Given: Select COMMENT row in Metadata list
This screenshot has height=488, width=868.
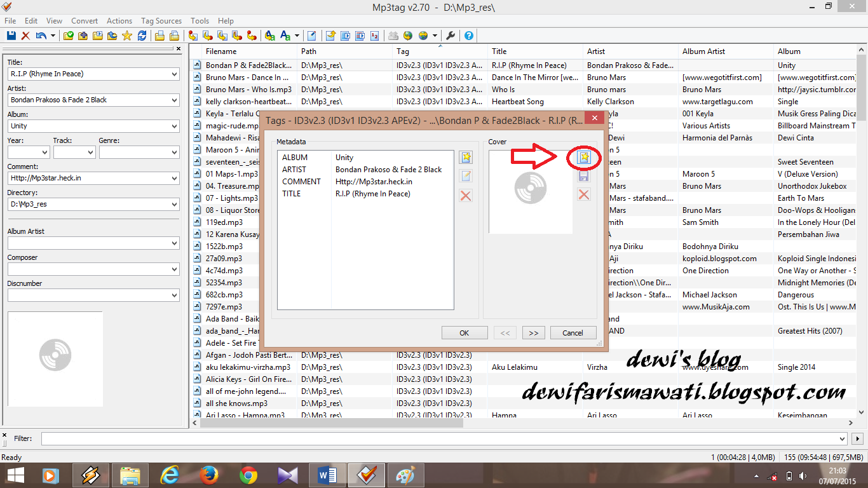Looking at the screenshot, I should coord(366,182).
